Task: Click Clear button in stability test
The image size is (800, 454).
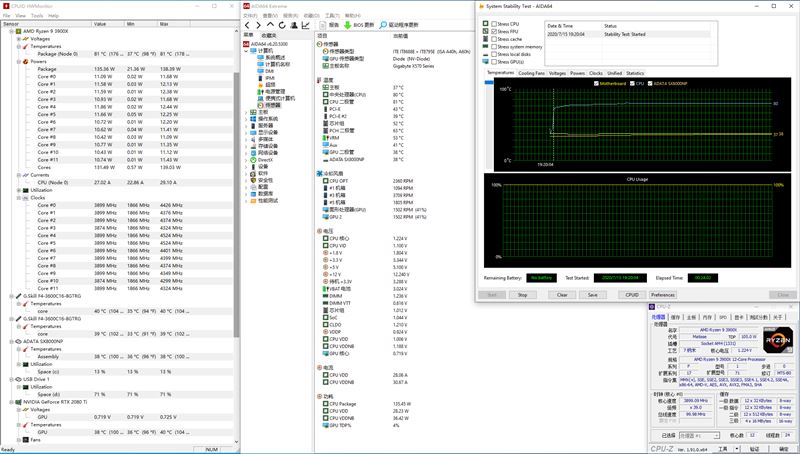Action: click(x=562, y=295)
